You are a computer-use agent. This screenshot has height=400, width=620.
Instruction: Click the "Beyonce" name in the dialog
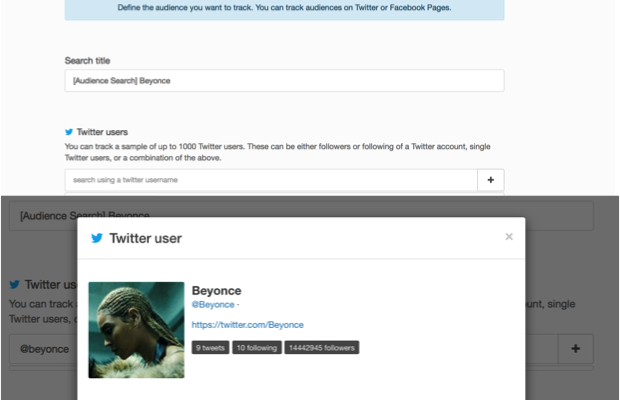[217, 289]
